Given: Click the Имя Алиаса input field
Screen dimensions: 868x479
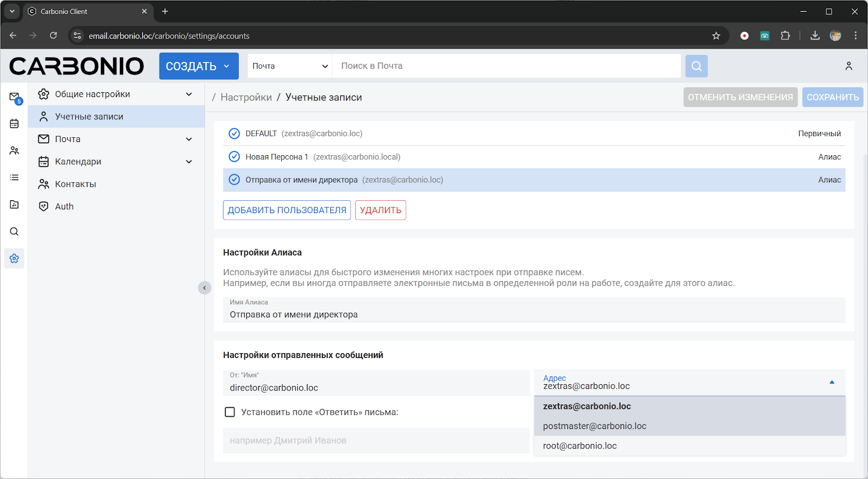Looking at the screenshot, I should (x=534, y=315).
